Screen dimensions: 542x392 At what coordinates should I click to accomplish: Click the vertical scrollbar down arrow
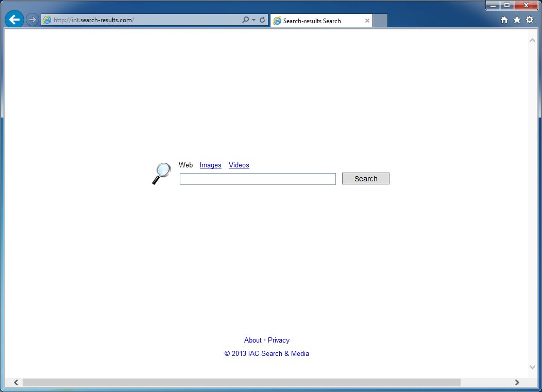[532, 367]
